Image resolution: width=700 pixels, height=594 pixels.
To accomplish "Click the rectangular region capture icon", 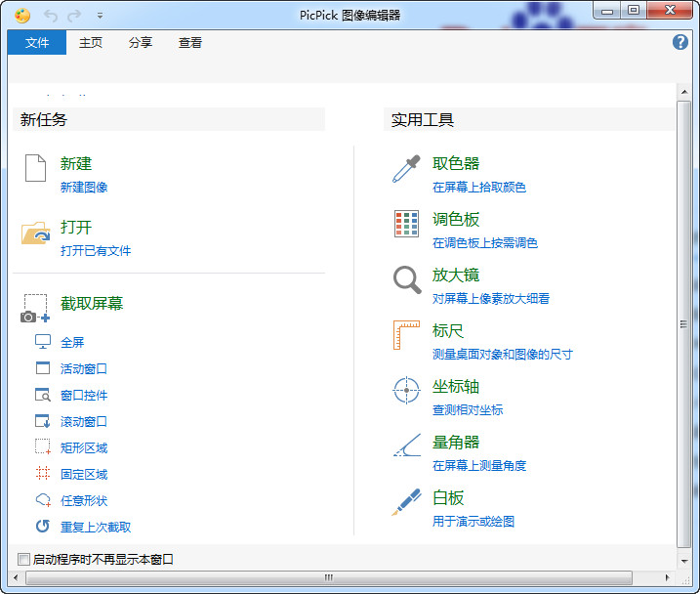I will (x=43, y=447).
